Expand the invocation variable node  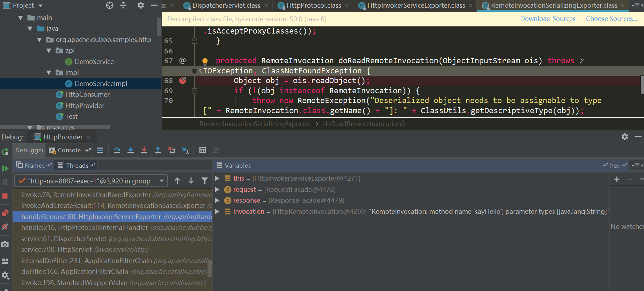(x=217, y=211)
